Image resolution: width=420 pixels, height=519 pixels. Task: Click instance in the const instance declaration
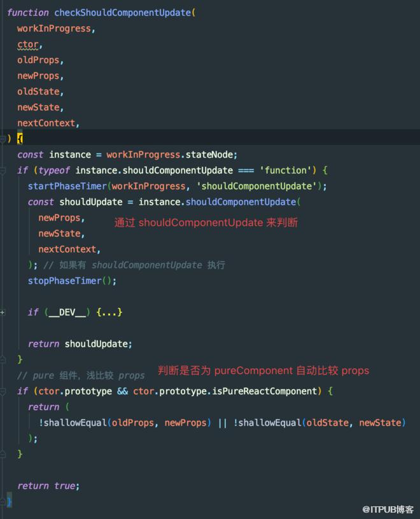(70, 155)
